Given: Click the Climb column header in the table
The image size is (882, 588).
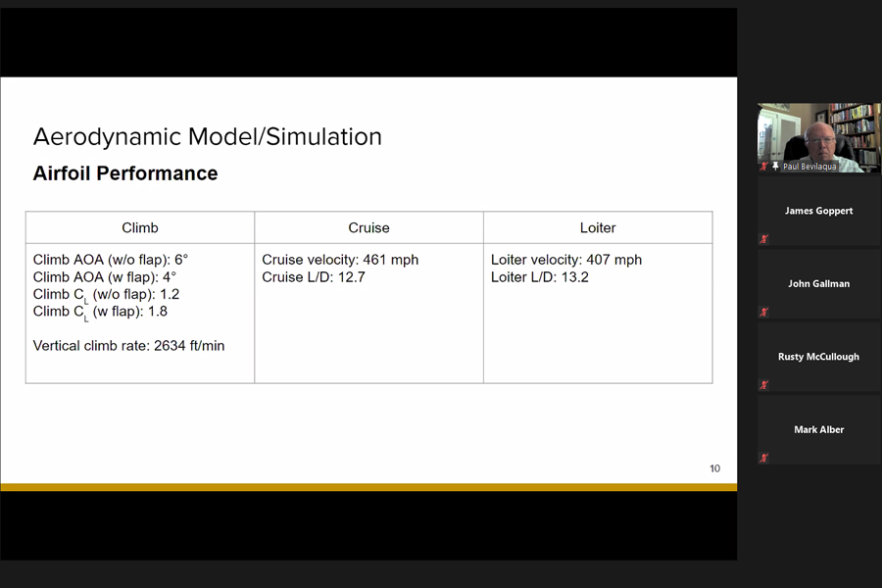Looking at the screenshot, I should 139,227.
